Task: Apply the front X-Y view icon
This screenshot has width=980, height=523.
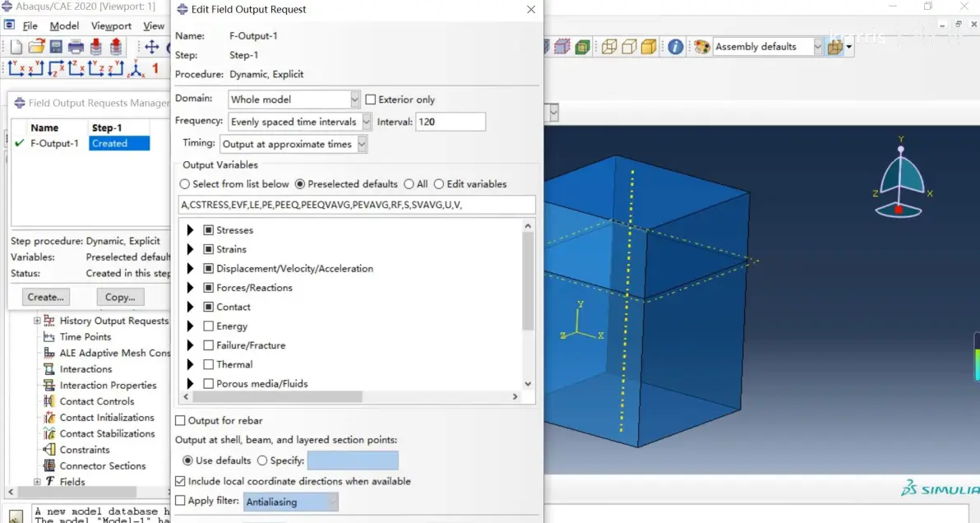Action: click(x=16, y=68)
